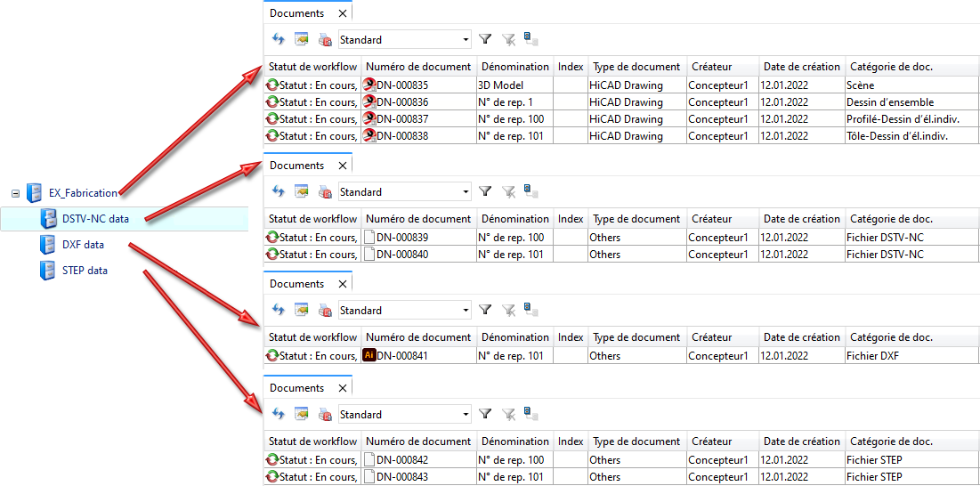Open the DXF data folder
The image size is (980, 486).
pos(83,245)
